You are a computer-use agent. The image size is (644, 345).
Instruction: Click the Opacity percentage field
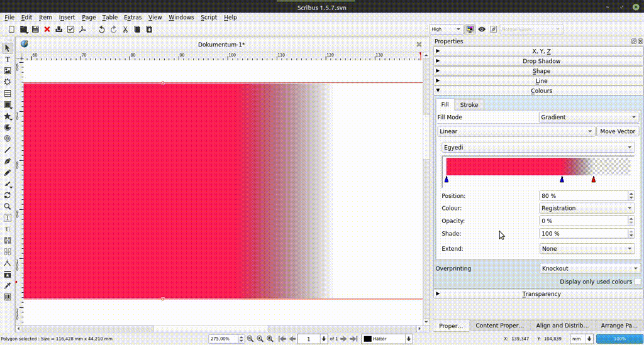[x=583, y=221]
